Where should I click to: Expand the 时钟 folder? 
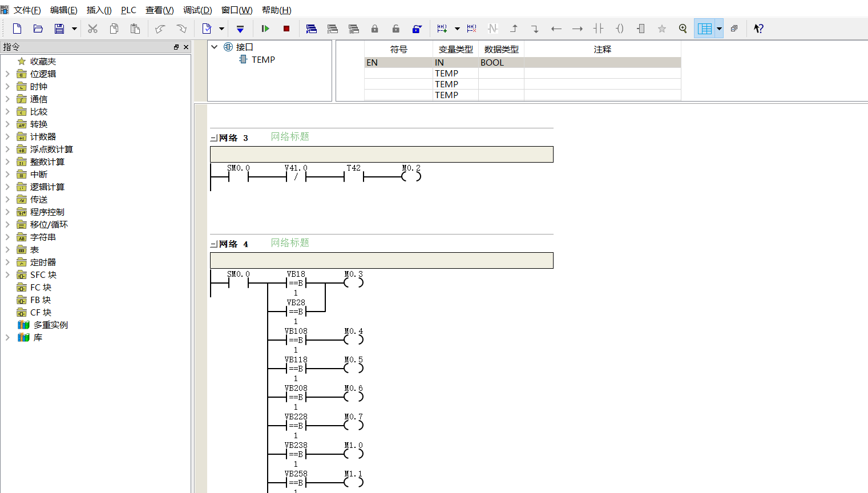[7, 86]
